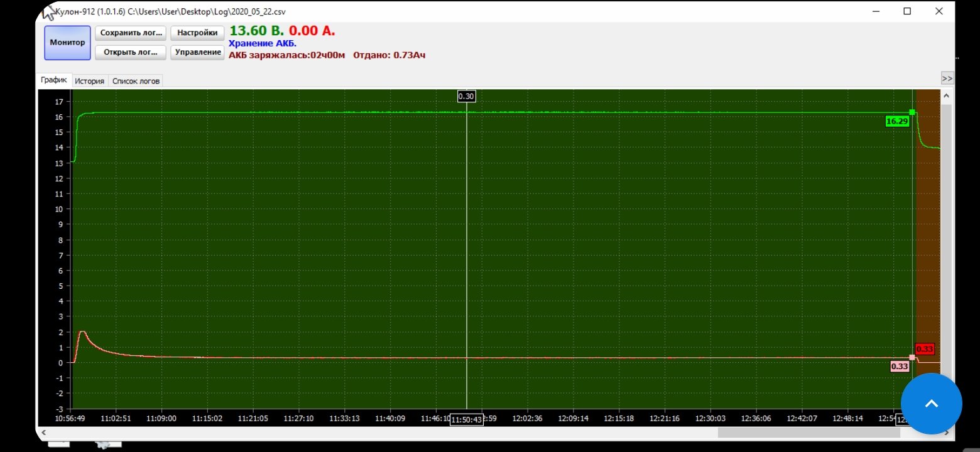The width and height of the screenshot is (980, 452).
Task: Click the 10:56:49 time axis label
Action: pyautogui.click(x=70, y=418)
